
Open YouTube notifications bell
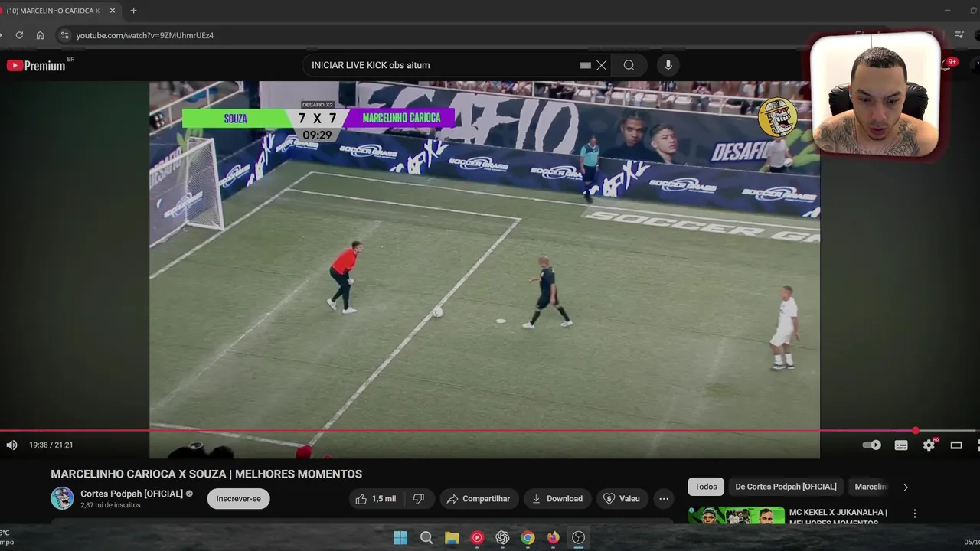coord(946,65)
